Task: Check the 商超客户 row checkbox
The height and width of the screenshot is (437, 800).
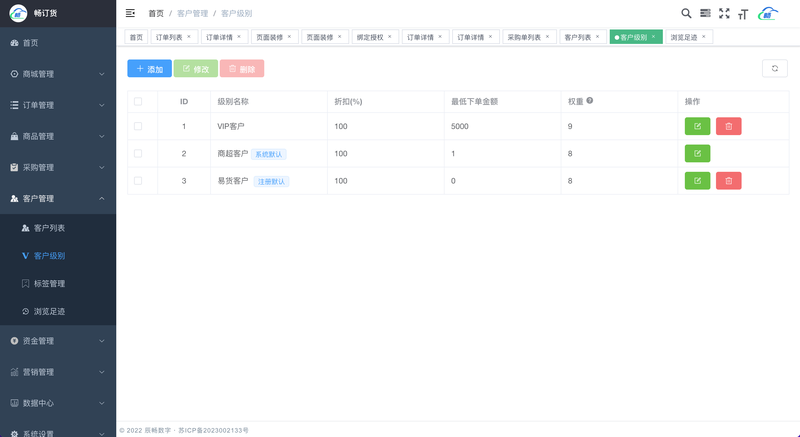Action: coord(138,153)
